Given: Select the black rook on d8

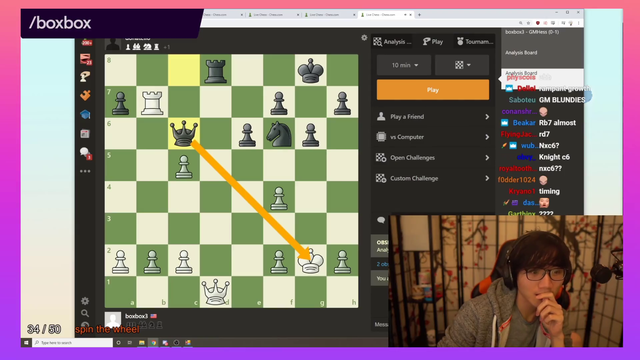Looking at the screenshot, I should tap(216, 70).
